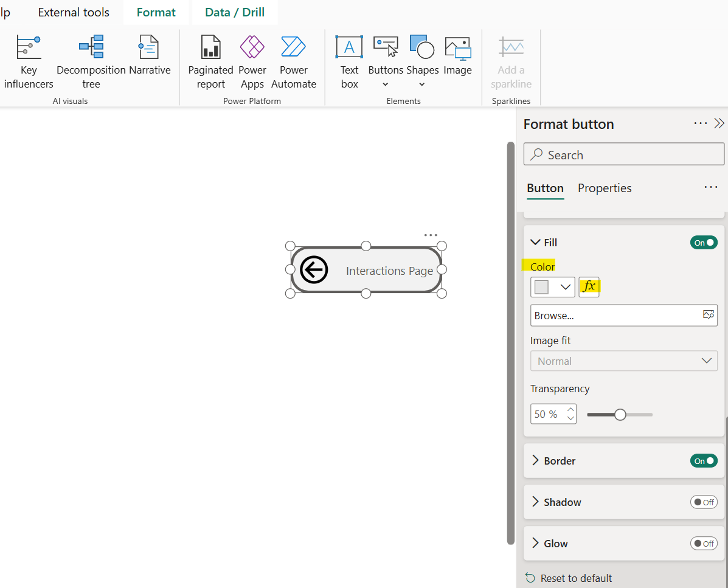Add a Decomposition tree visual
This screenshot has width=728, height=588.
click(x=91, y=61)
